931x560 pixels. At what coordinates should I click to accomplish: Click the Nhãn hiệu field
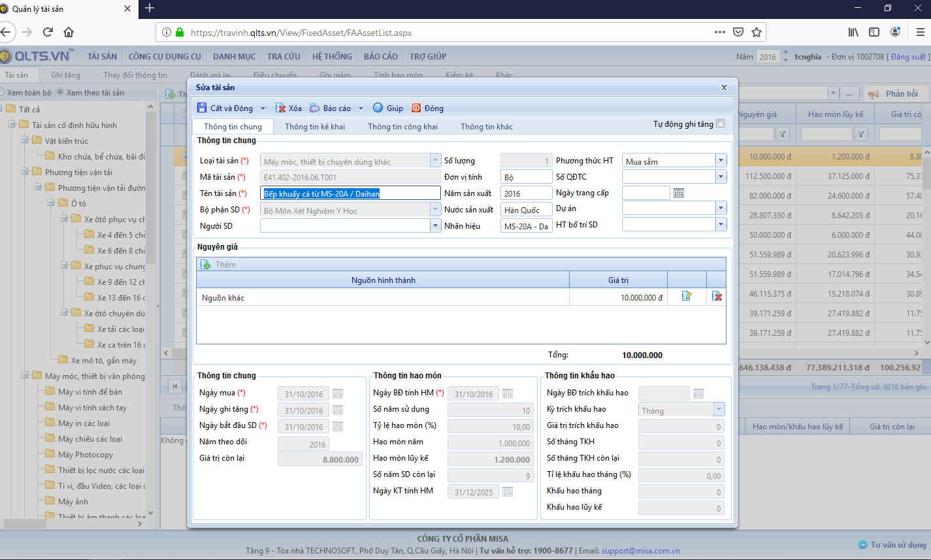click(527, 226)
